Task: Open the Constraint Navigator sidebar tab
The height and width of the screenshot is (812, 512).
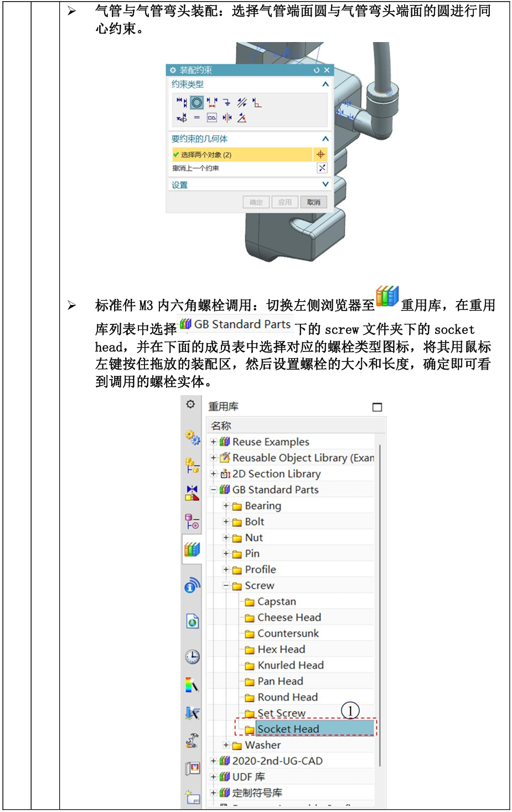Action: click(192, 493)
